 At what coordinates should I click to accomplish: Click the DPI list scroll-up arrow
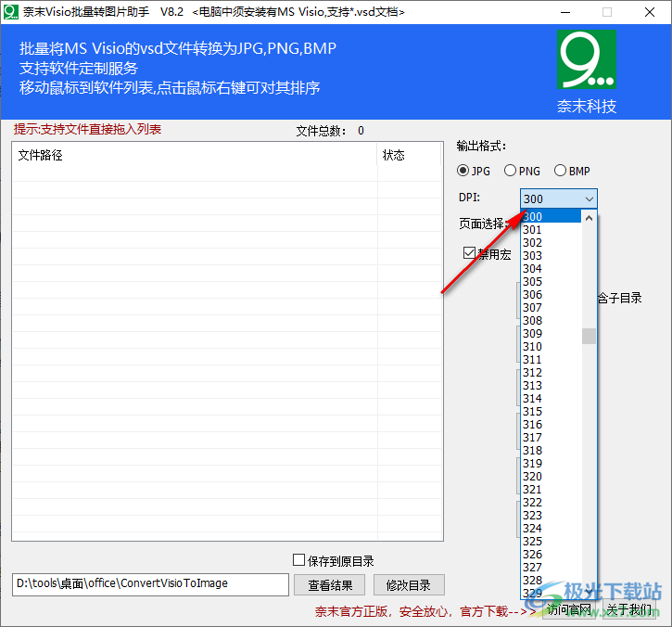pos(589,218)
